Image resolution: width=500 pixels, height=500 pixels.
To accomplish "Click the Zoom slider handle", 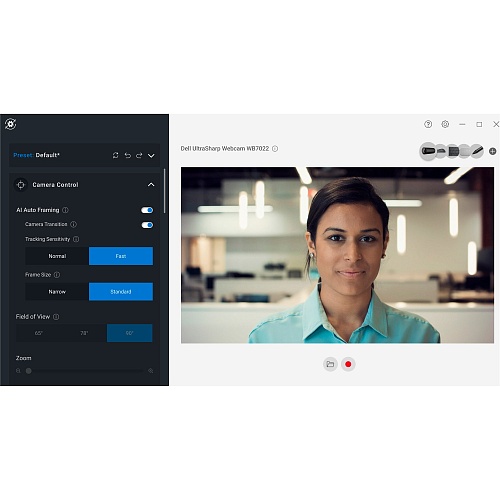I will 29,371.
